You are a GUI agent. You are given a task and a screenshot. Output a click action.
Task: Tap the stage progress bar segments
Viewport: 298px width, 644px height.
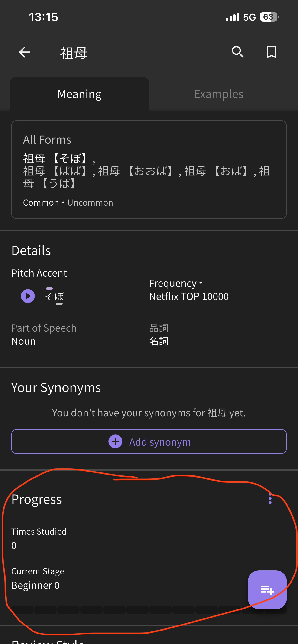point(125,609)
